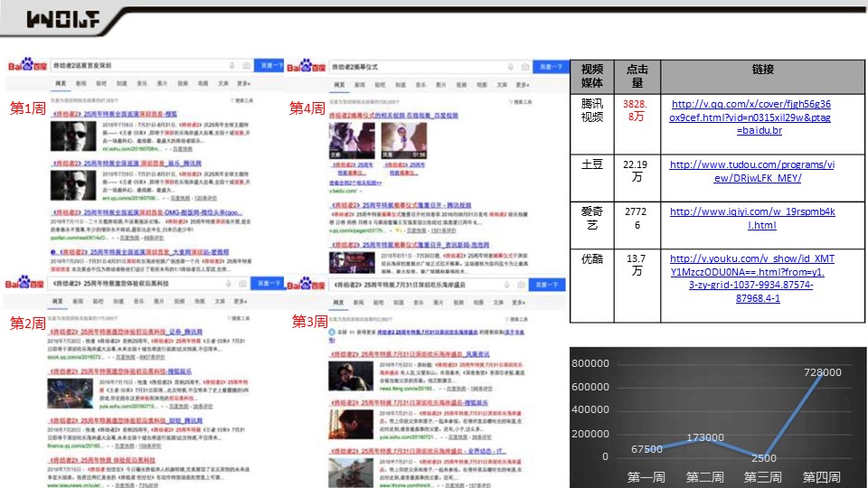Click the 百度一下 search button in 第1周 panel
The width and height of the screenshot is (868, 488).
pyautogui.click(x=269, y=65)
